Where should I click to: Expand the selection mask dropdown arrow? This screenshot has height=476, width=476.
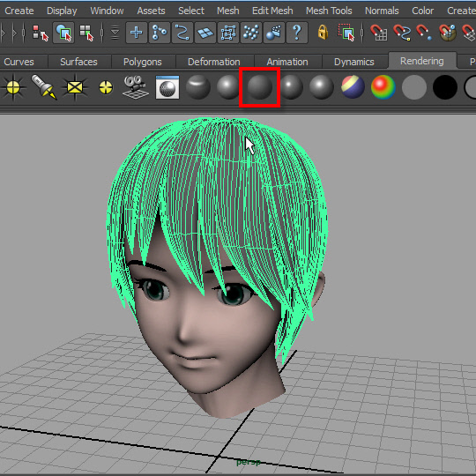tap(115, 33)
